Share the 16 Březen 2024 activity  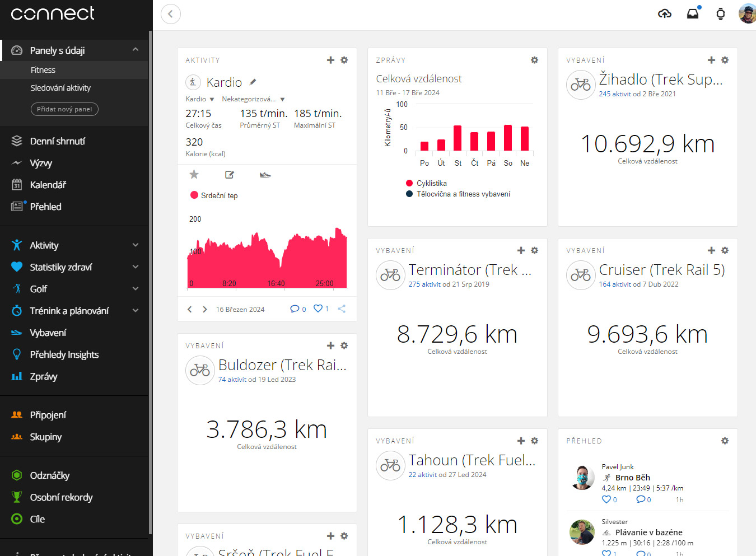342,309
